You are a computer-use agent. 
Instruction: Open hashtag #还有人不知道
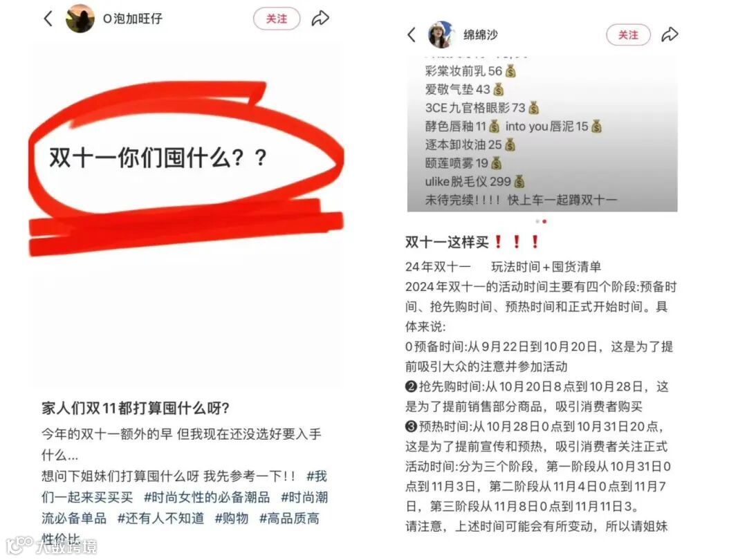tap(160, 519)
